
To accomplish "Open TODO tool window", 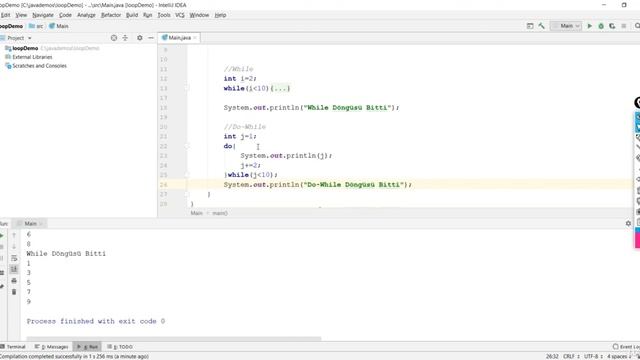I will tap(120, 347).
